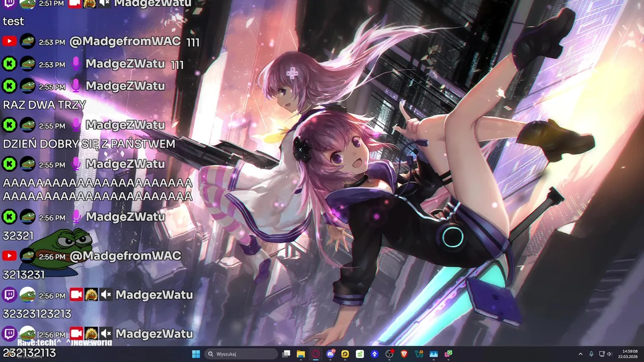
Task: Open network status icon in system tray
Action: click(x=602, y=354)
